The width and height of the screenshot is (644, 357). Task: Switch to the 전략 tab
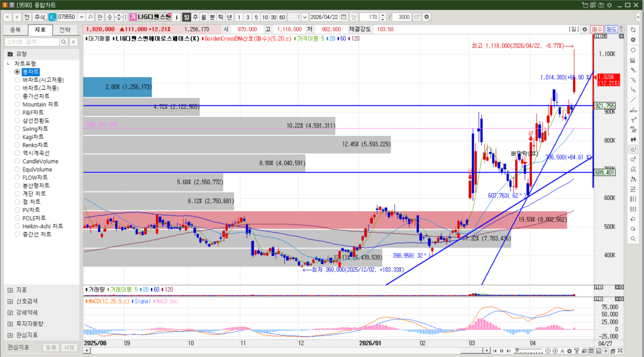coord(65,30)
